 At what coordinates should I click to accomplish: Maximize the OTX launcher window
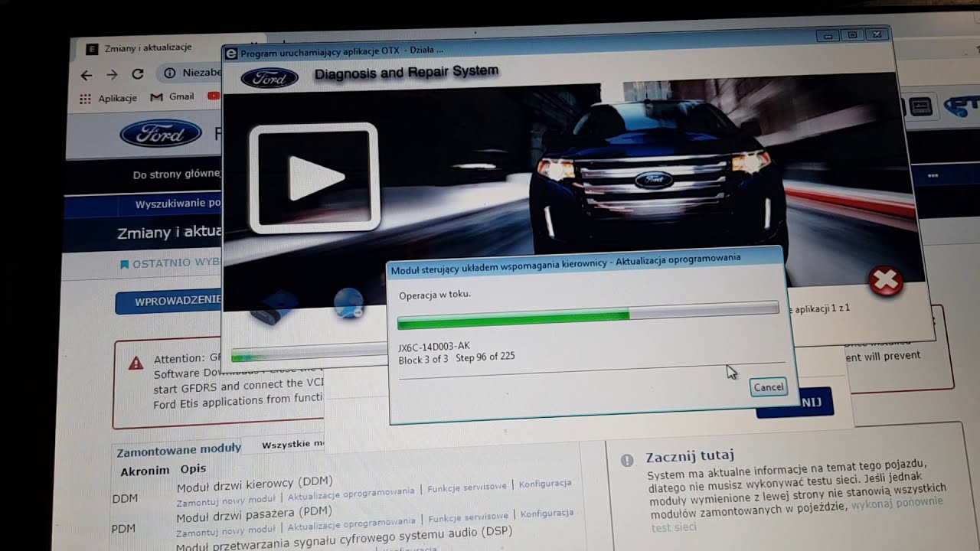point(852,35)
